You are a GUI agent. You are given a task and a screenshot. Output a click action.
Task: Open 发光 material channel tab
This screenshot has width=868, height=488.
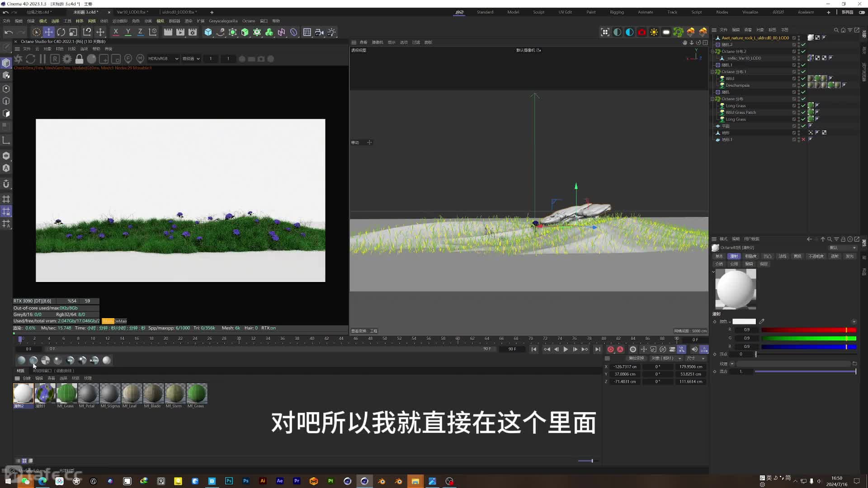click(849, 256)
